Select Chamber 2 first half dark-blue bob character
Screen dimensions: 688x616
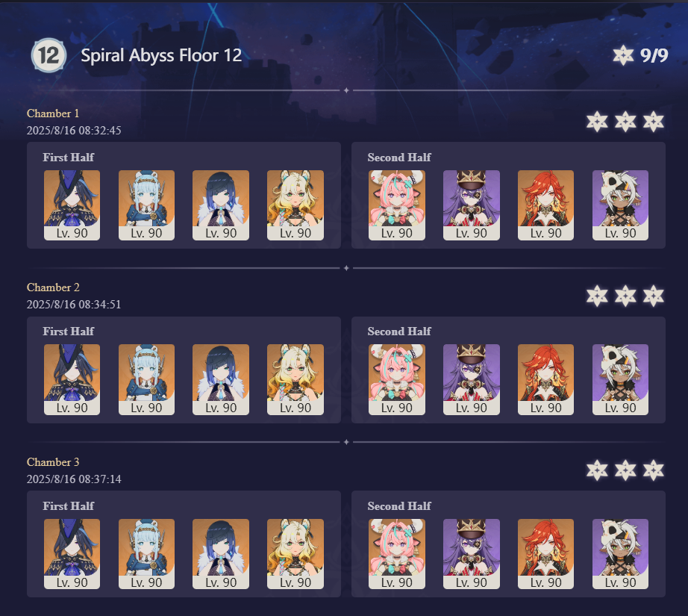(x=221, y=379)
